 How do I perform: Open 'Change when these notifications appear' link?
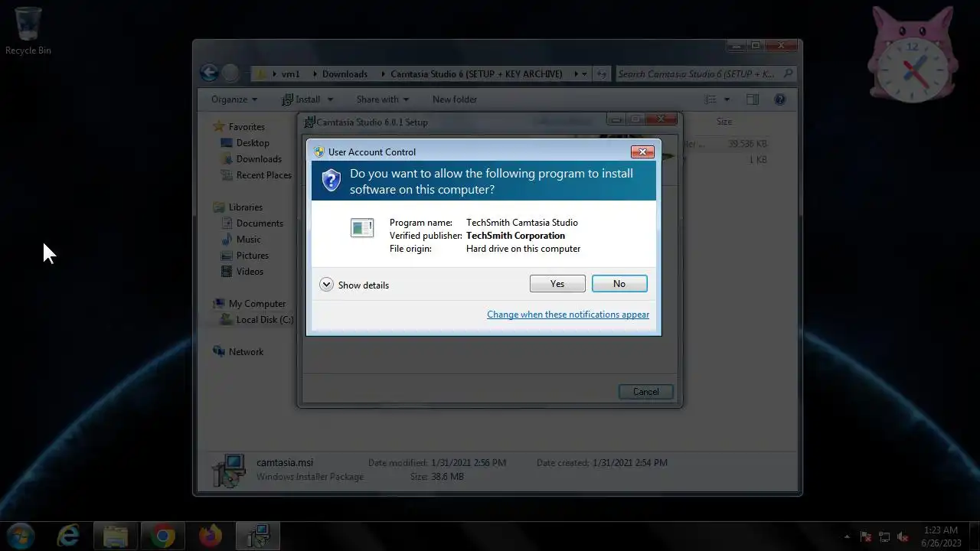pos(568,315)
